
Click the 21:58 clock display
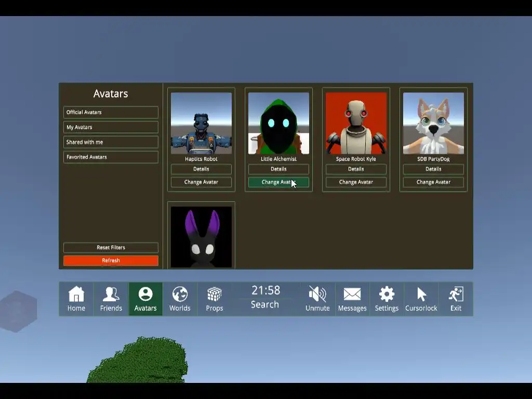265,290
